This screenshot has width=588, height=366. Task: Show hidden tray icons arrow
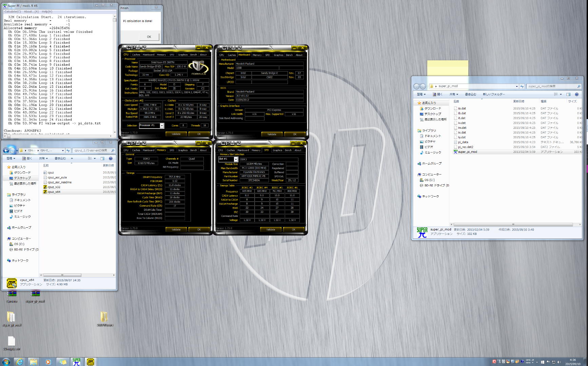[x=537, y=362]
